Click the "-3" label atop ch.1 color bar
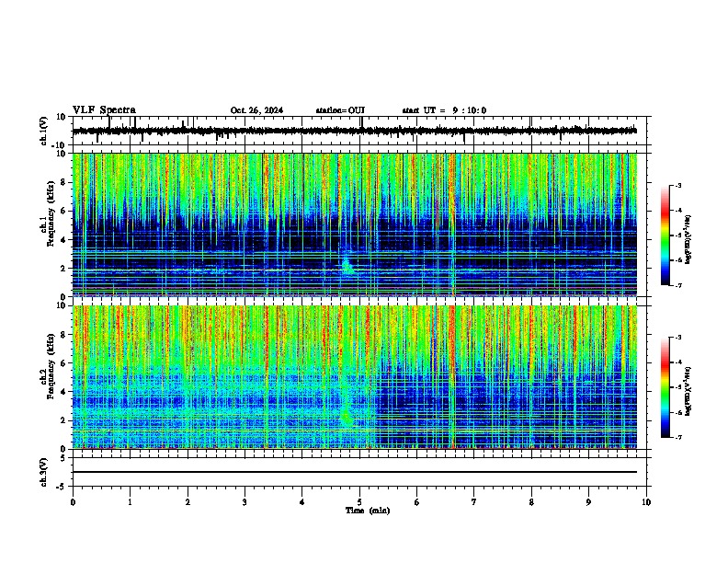728x563 pixels. (677, 185)
